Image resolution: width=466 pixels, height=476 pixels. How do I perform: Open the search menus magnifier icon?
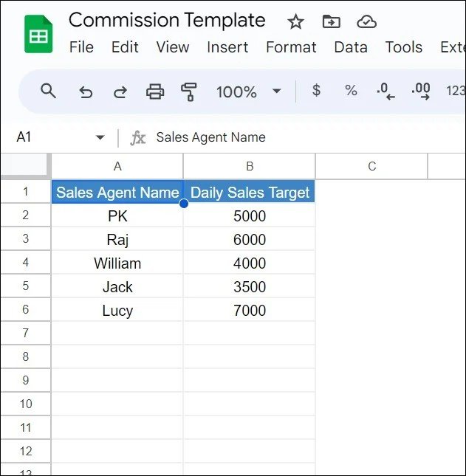click(x=48, y=91)
